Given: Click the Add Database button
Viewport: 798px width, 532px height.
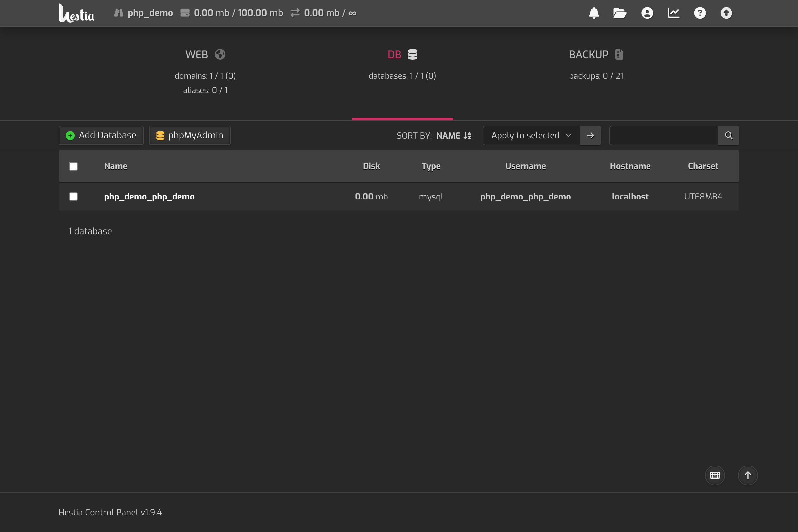Looking at the screenshot, I should [x=101, y=135].
